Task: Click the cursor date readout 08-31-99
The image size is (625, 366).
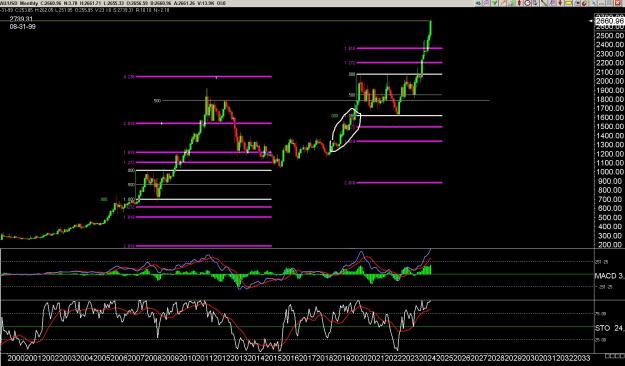Action: click(x=22, y=26)
